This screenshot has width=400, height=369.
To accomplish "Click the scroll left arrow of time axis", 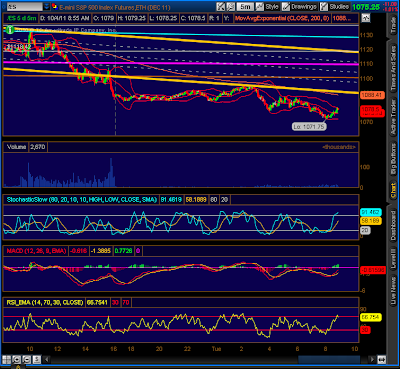I will coord(47,359).
